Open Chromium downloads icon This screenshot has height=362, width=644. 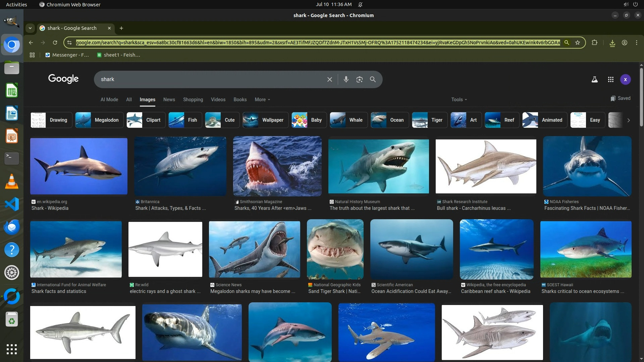tap(612, 43)
